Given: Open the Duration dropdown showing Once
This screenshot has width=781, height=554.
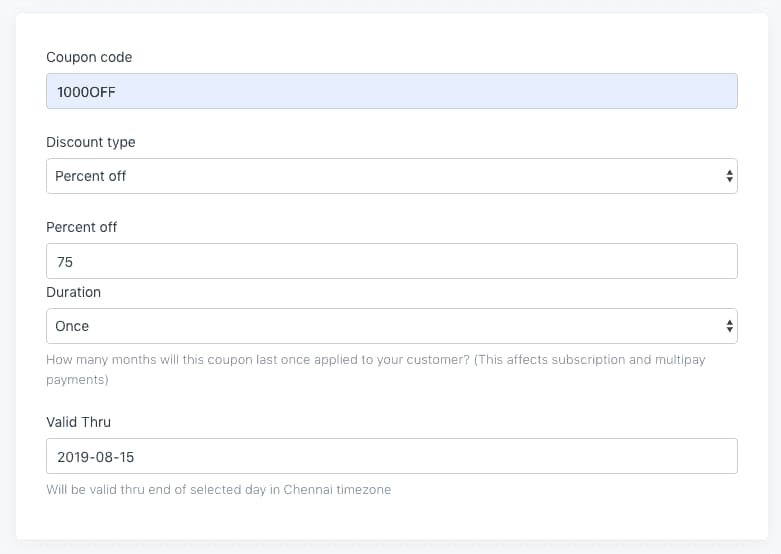Looking at the screenshot, I should 391,326.
